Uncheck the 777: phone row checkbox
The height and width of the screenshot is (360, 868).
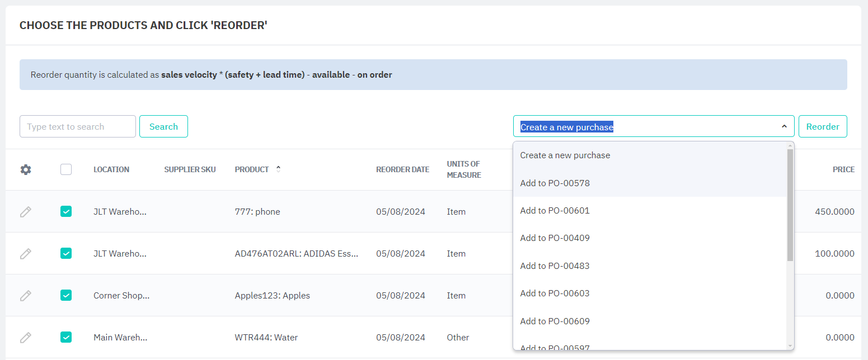(x=66, y=211)
